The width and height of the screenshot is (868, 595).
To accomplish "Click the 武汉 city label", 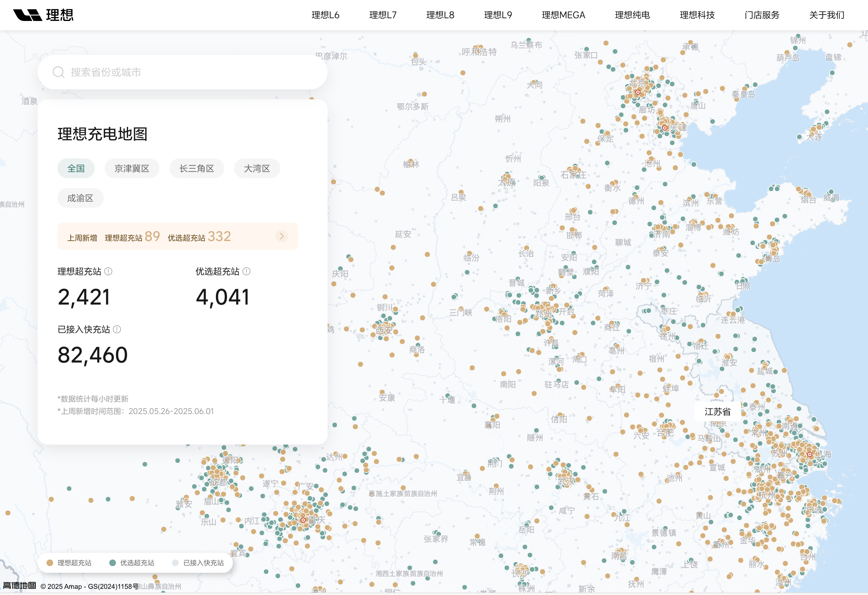I will [x=567, y=481].
